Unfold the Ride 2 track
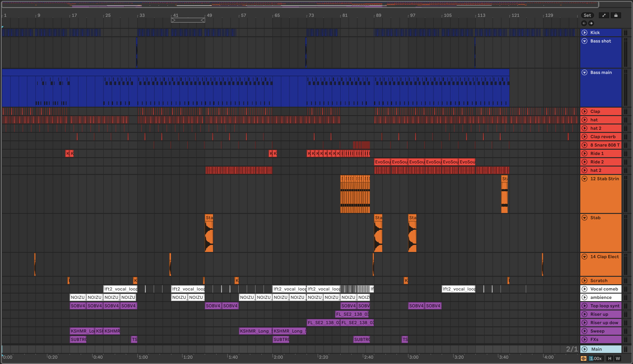 (584, 162)
